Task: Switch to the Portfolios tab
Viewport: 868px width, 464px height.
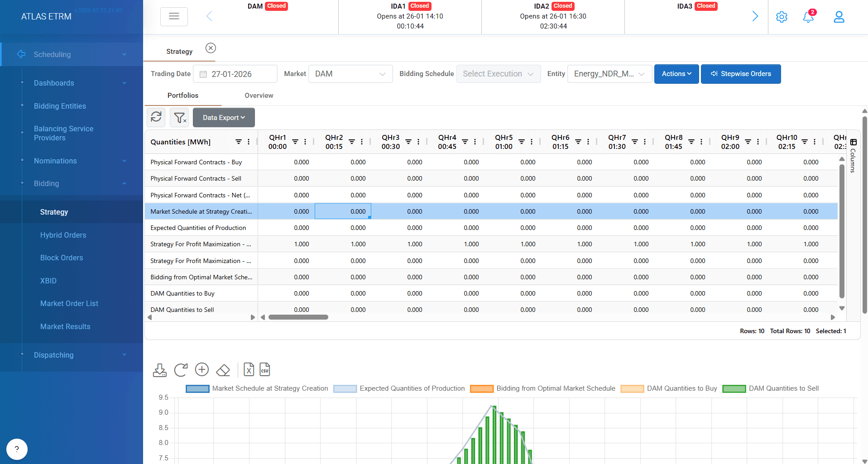Action: 183,96
